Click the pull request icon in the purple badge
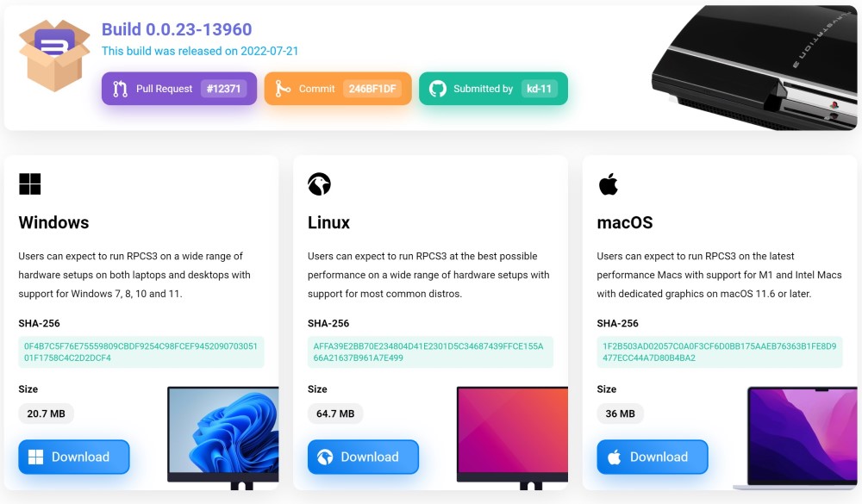This screenshot has height=504, width=862. click(120, 89)
